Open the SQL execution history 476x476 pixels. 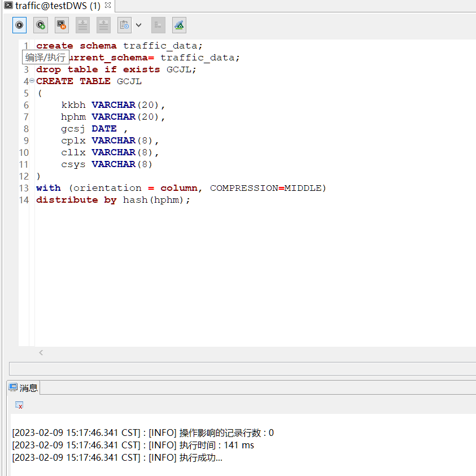point(62,25)
